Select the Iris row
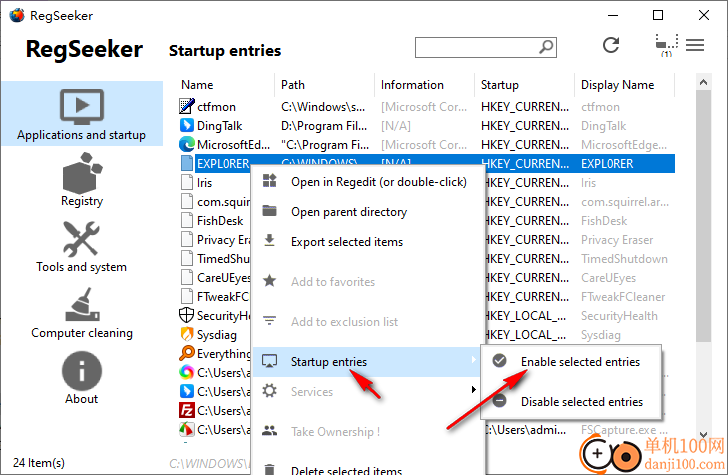 click(x=204, y=182)
